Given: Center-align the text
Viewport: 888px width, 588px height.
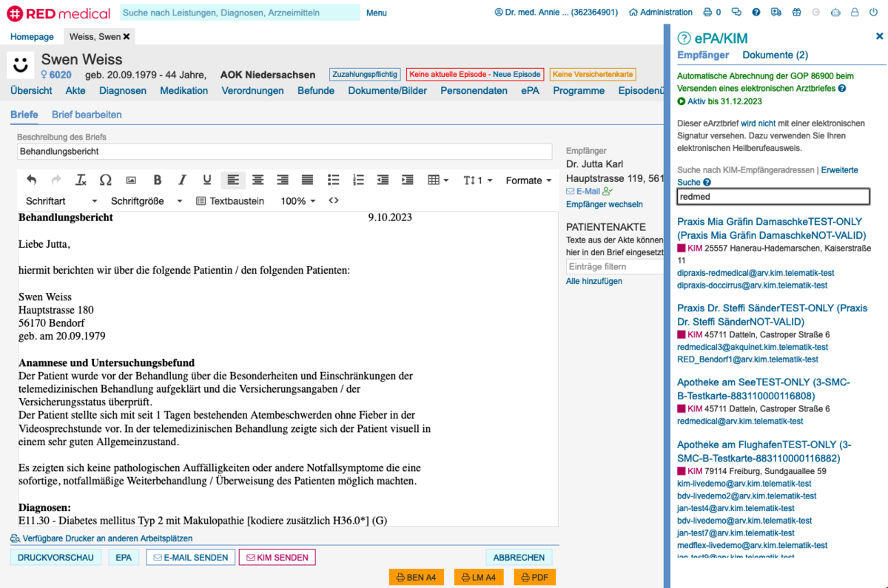Looking at the screenshot, I should tap(258, 180).
